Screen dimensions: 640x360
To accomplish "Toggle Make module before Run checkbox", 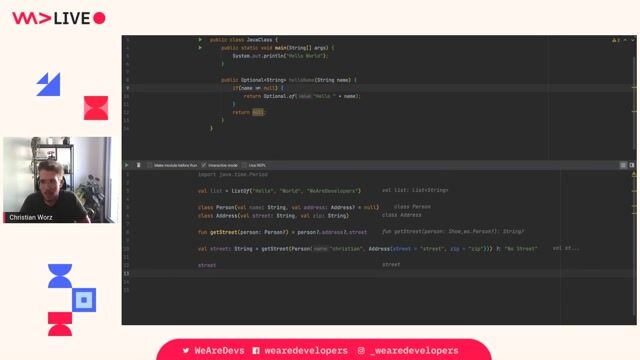I will click(x=149, y=165).
